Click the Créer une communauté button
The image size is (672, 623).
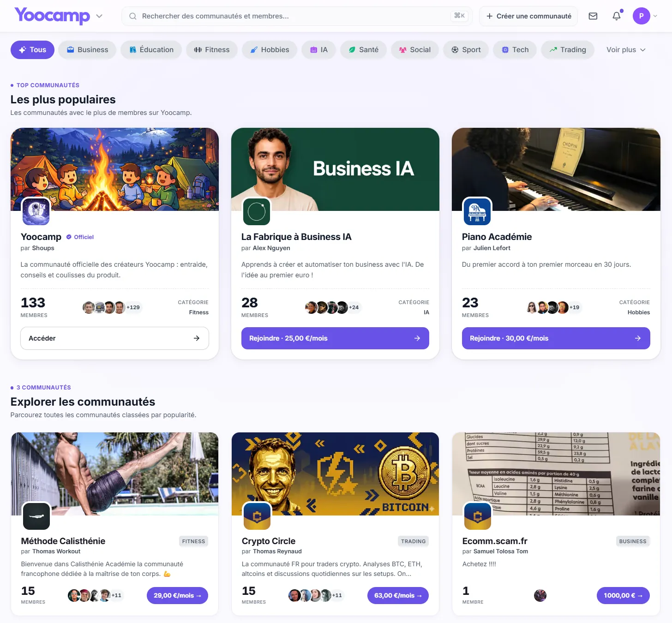point(528,16)
